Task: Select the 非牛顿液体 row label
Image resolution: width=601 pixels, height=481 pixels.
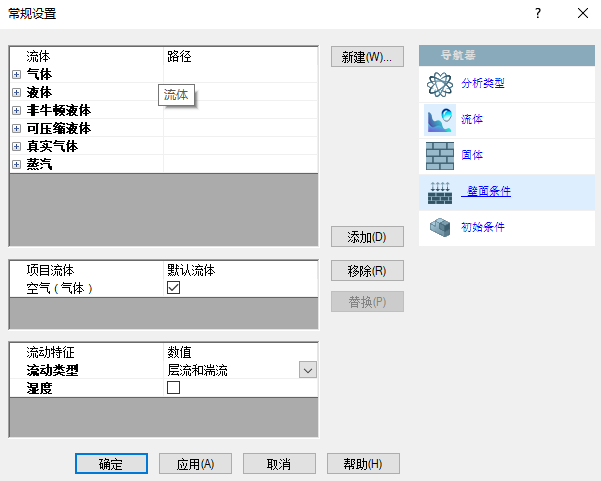Action: pyautogui.click(x=59, y=110)
